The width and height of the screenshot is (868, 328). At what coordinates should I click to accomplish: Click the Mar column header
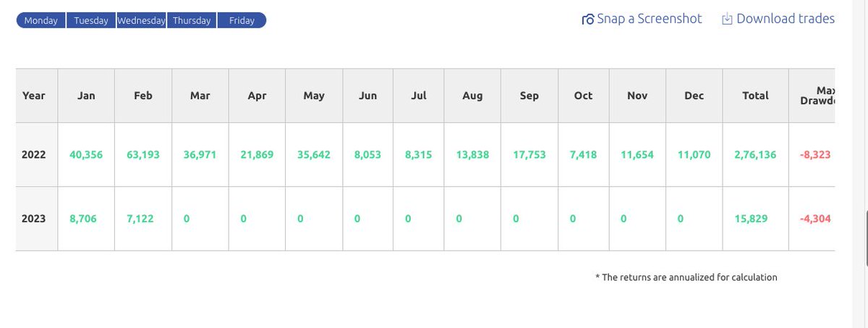(200, 96)
